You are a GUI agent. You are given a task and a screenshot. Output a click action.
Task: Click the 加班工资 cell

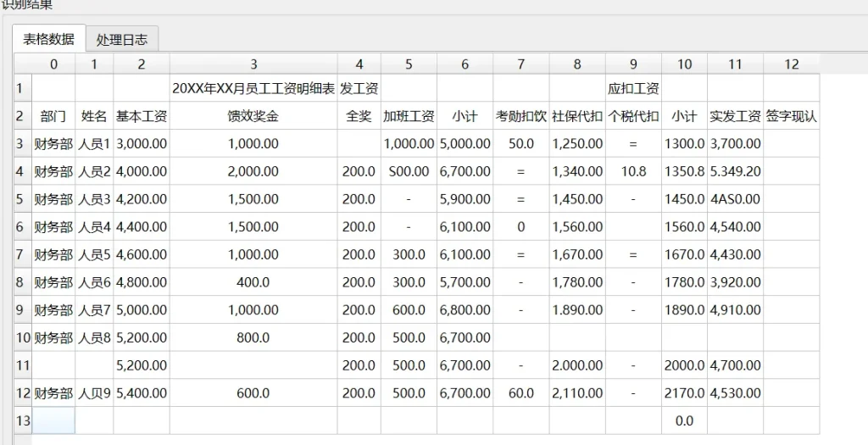click(x=409, y=116)
